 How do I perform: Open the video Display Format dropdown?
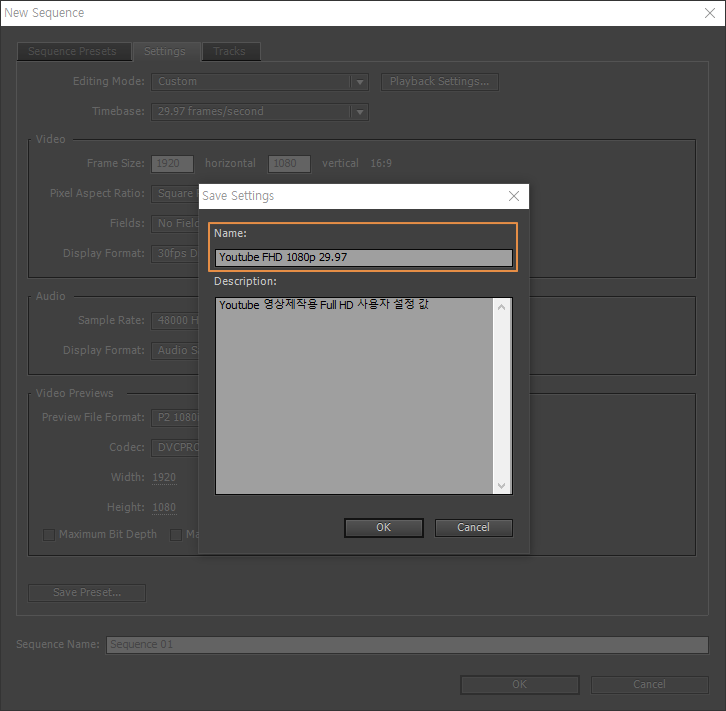point(175,254)
